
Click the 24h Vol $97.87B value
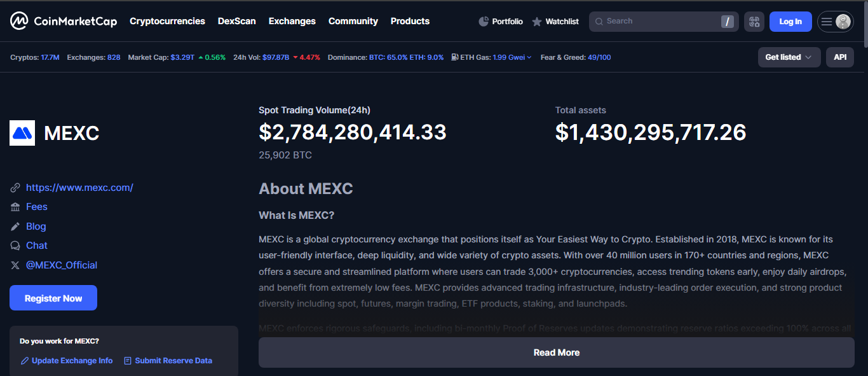(276, 57)
